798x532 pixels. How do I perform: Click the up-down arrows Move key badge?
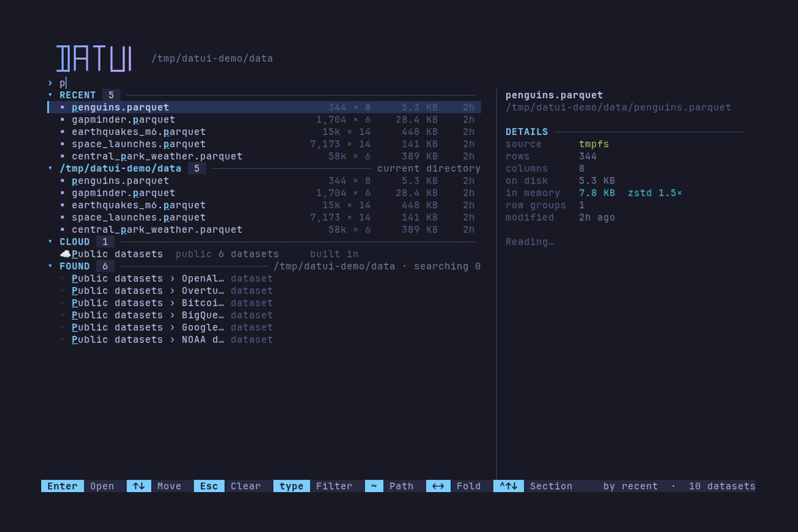(139, 486)
